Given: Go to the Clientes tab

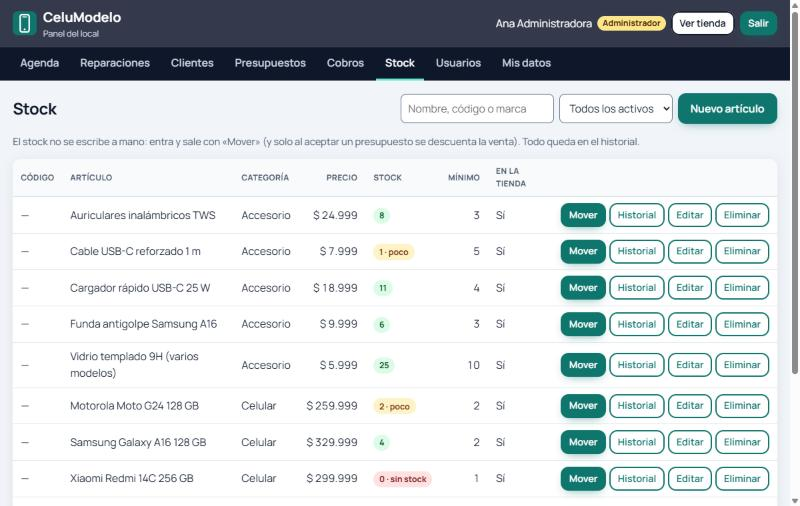Looking at the screenshot, I should point(192,63).
